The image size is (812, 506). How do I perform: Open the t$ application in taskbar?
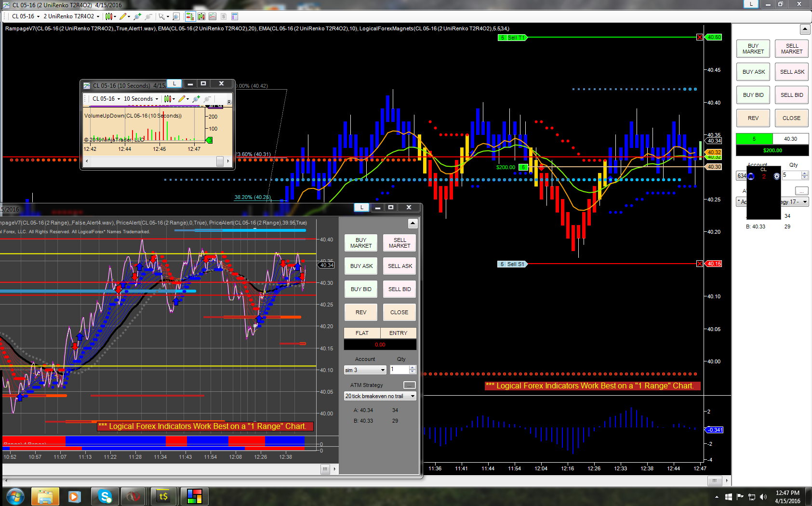point(164,496)
